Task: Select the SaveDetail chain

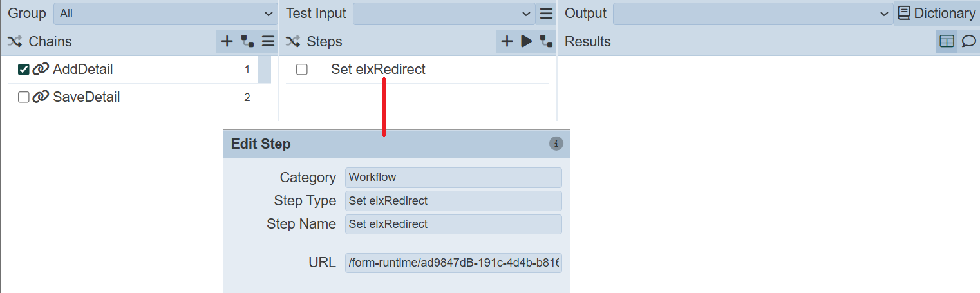Action: click(86, 97)
